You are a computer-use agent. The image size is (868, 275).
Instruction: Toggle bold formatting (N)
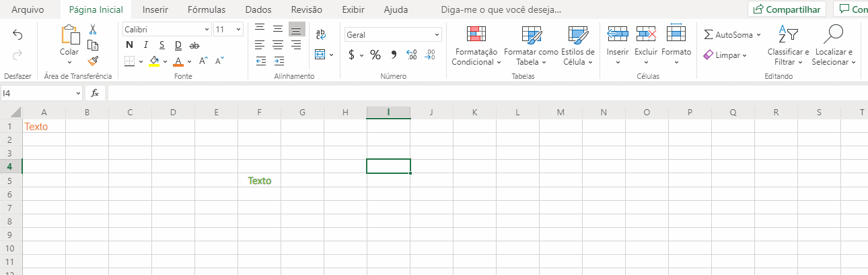(x=129, y=45)
